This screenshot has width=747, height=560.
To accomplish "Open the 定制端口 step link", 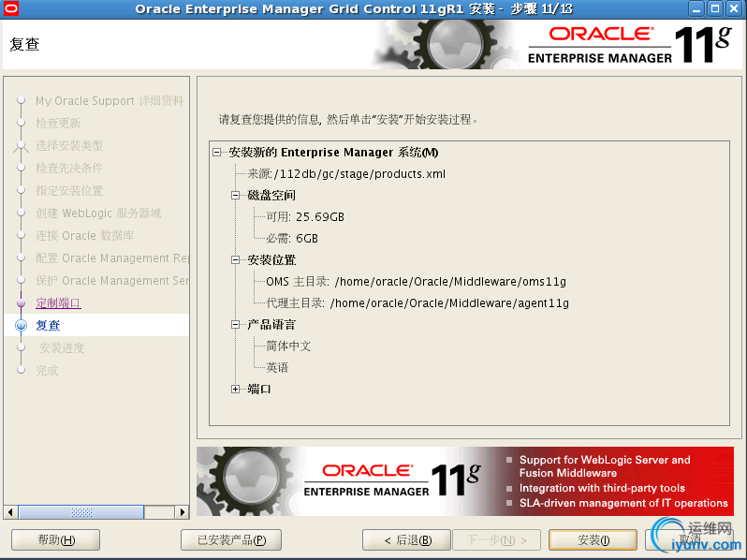I will [58, 303].
